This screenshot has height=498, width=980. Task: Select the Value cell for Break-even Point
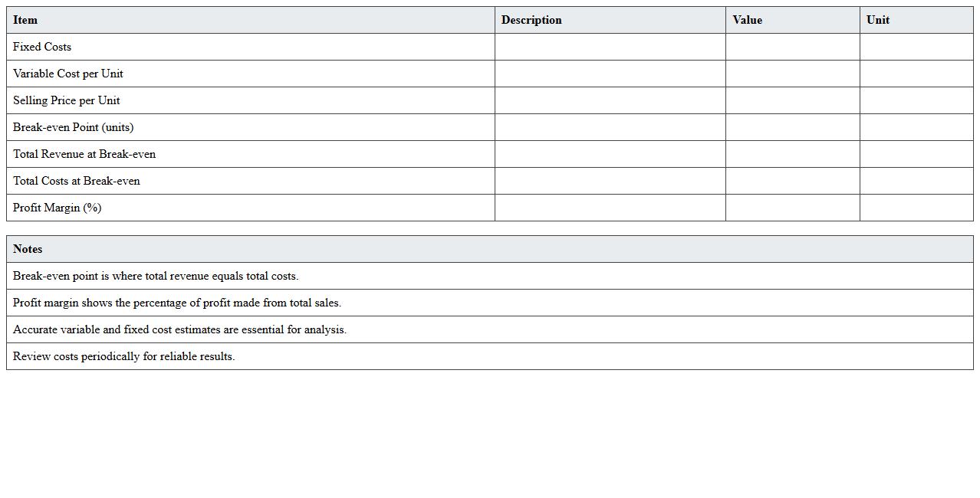tap(792, 127)
